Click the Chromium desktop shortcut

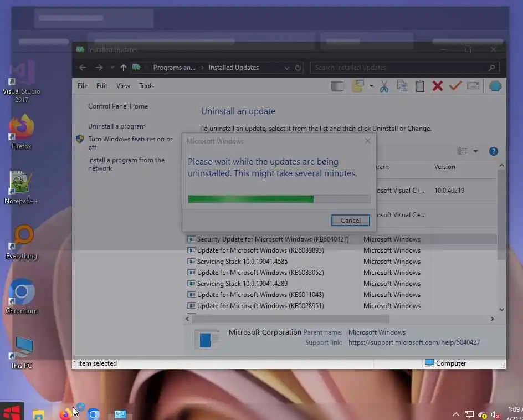(x=22, y=296)
